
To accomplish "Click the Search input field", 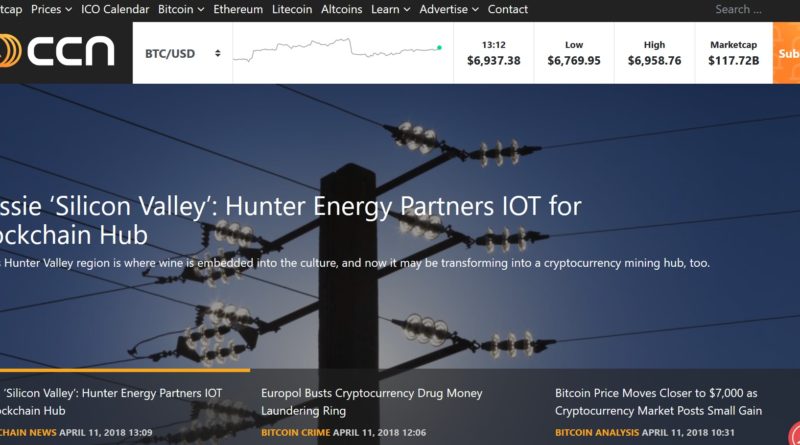I will pos(747,9).
